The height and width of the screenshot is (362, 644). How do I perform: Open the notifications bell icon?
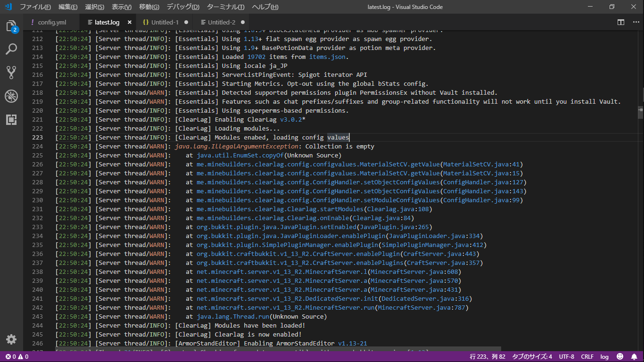pos(634,357)
